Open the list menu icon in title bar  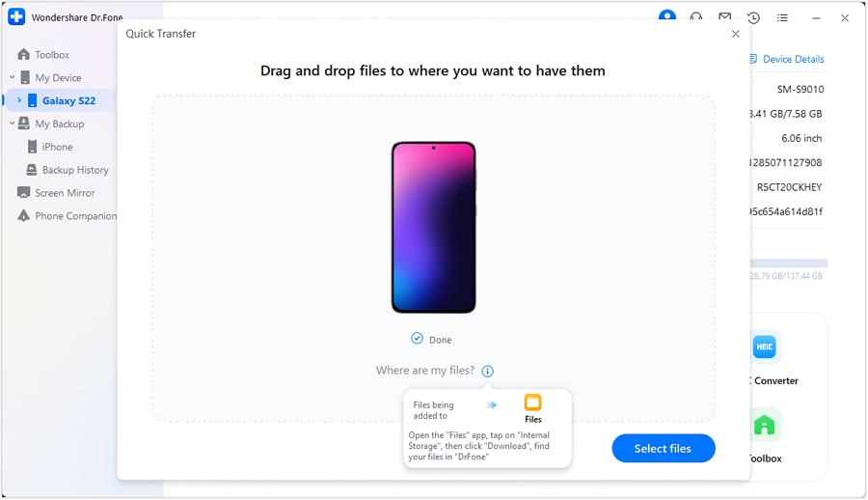click(x=782, y=17)
